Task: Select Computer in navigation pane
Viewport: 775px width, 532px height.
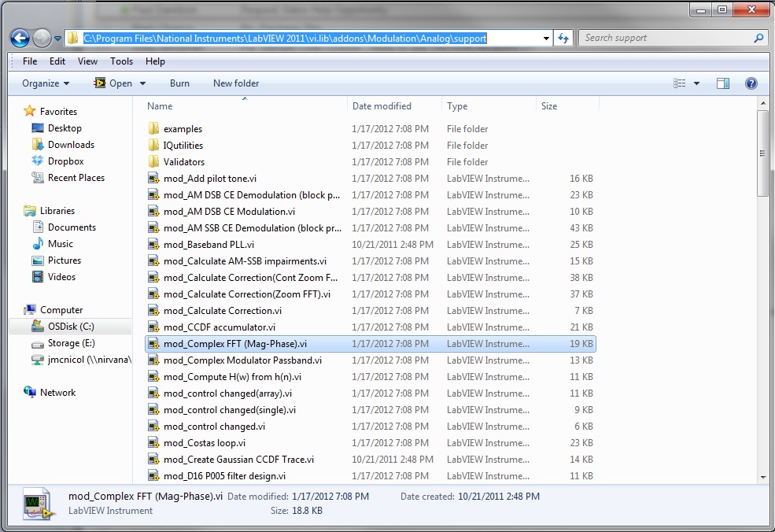Action: [61, 309]
